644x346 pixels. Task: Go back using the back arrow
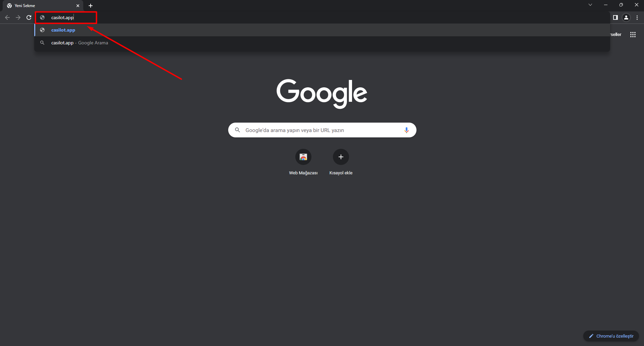[7, 17]
